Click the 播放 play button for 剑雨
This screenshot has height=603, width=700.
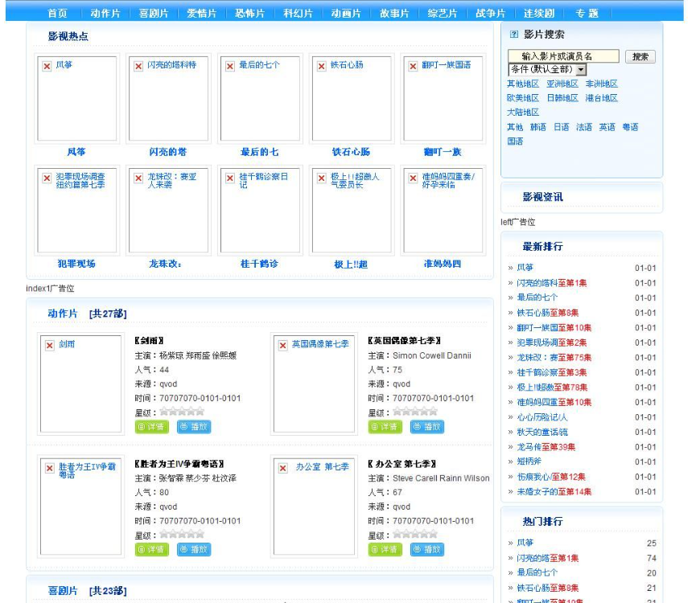(194, 427)
